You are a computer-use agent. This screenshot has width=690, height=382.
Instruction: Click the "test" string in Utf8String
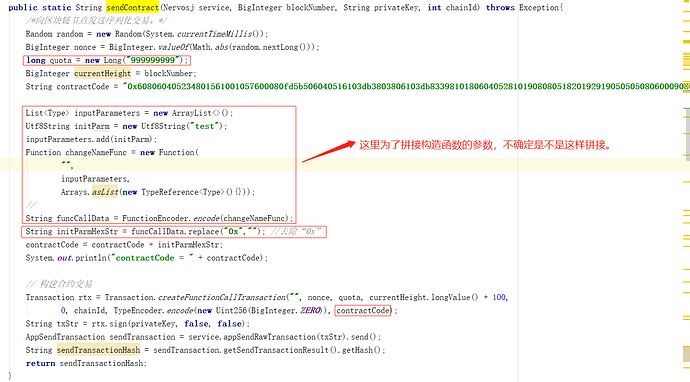click(204, 126)
